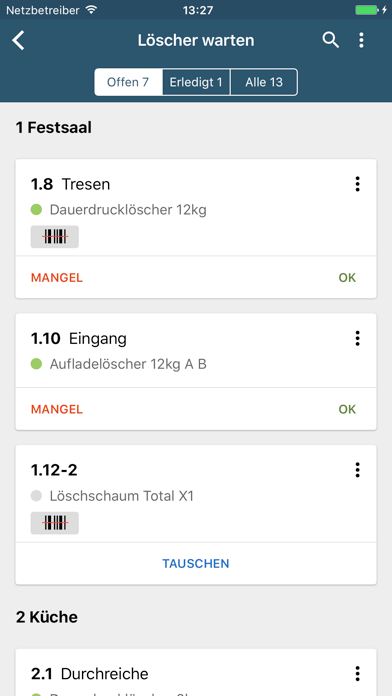Image resolution: width=392 pixels, height=696 pixels.
Task: Open more options for 1.10 Eingang
Action: (x=357, y=338)
